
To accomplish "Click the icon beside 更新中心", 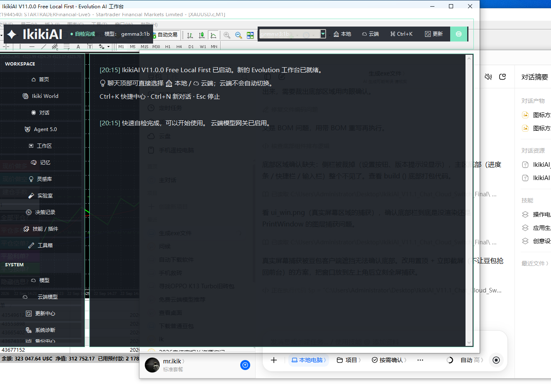I will coord(29,313).
